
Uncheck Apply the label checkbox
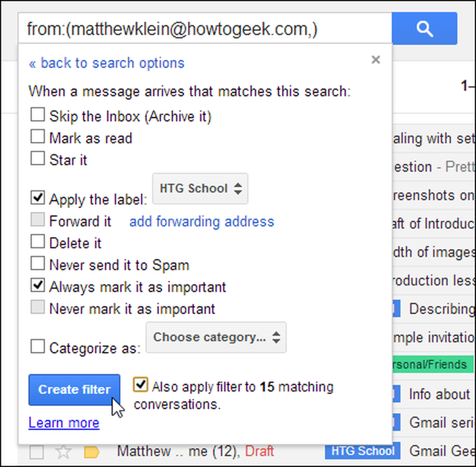(38, 198)
